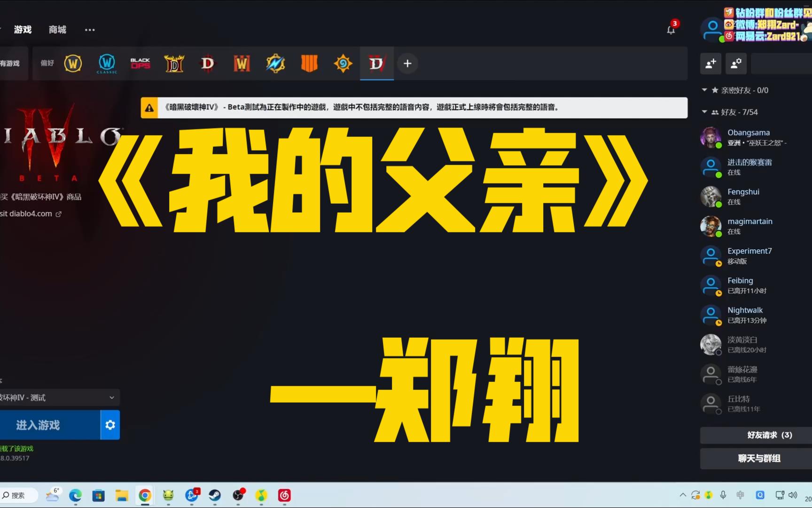The width and height of the screenshot is (812, 508).
Task: Open game options gear next to 进入游戏
Action: [x=110, y=425]
